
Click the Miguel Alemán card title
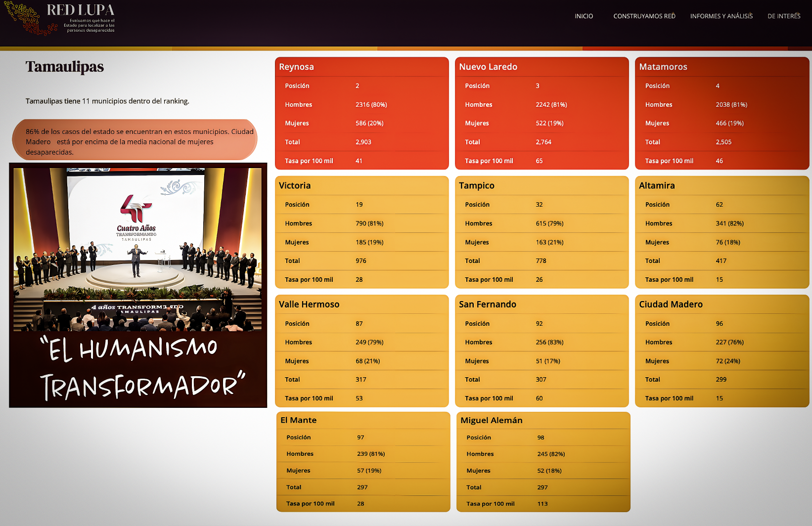[x=492, y=420]
